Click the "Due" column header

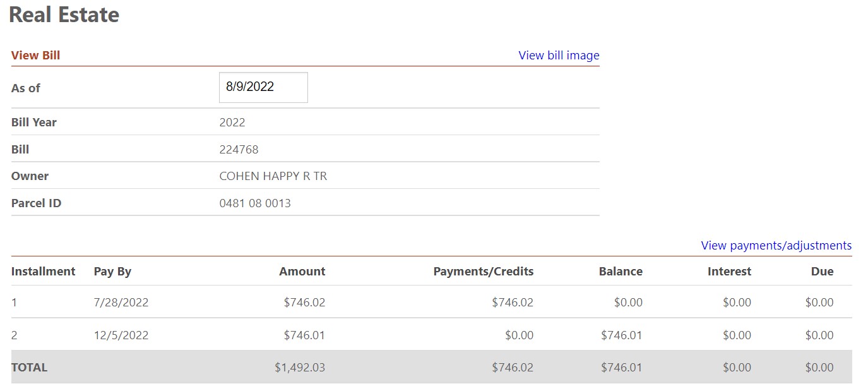point(822,272)
